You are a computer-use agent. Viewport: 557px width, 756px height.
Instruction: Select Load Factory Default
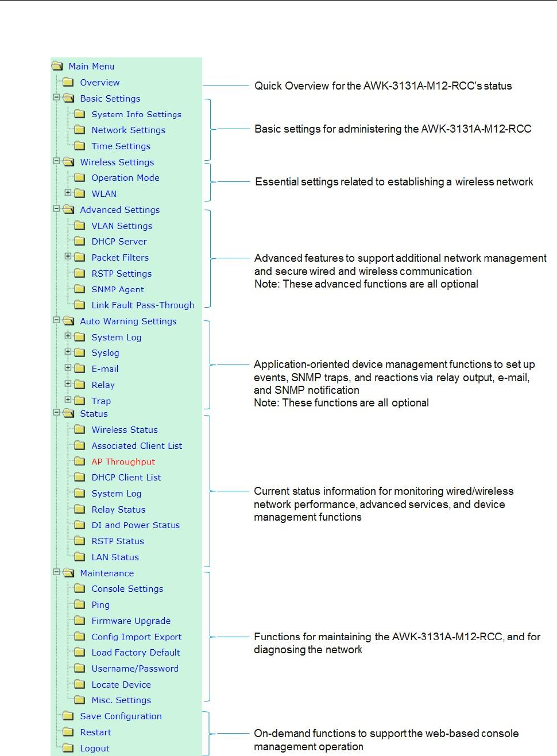click(136, 653)
